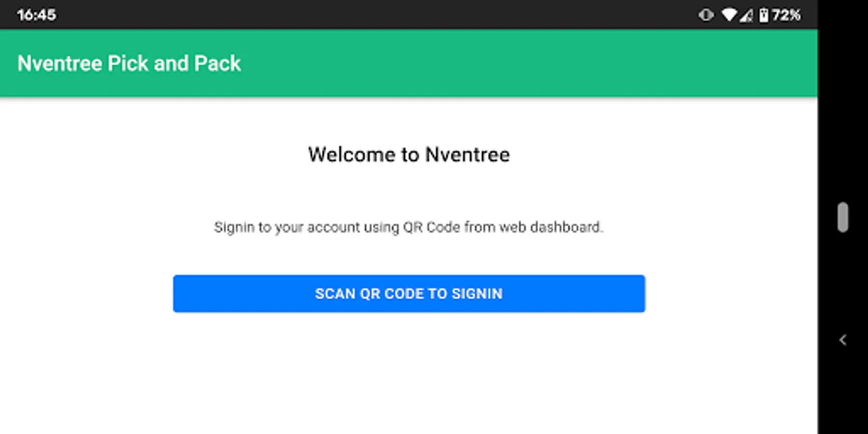Tap the Scan QR Code to Signin button

409,294
